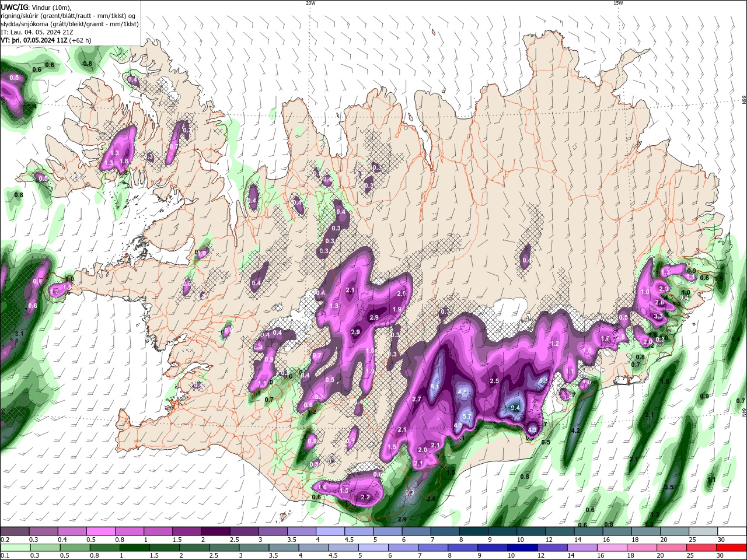
Task: Click the '66N' latitude label on right edge
Action: point(744,100)
